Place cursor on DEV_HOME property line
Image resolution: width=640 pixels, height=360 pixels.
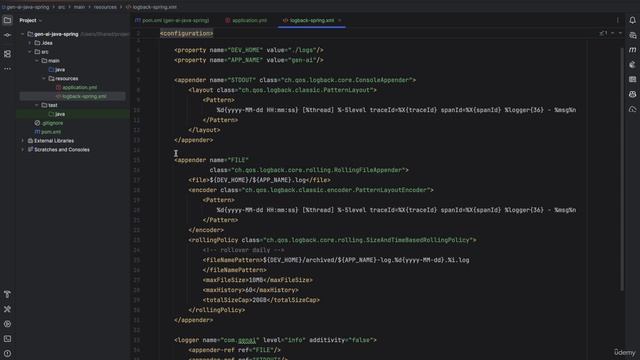point(249,50)
